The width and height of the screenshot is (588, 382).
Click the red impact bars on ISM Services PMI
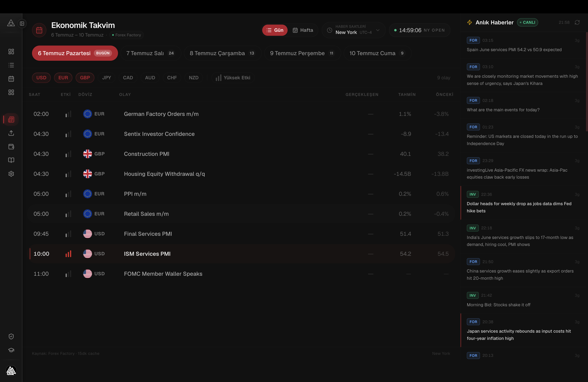coord(68,254)
